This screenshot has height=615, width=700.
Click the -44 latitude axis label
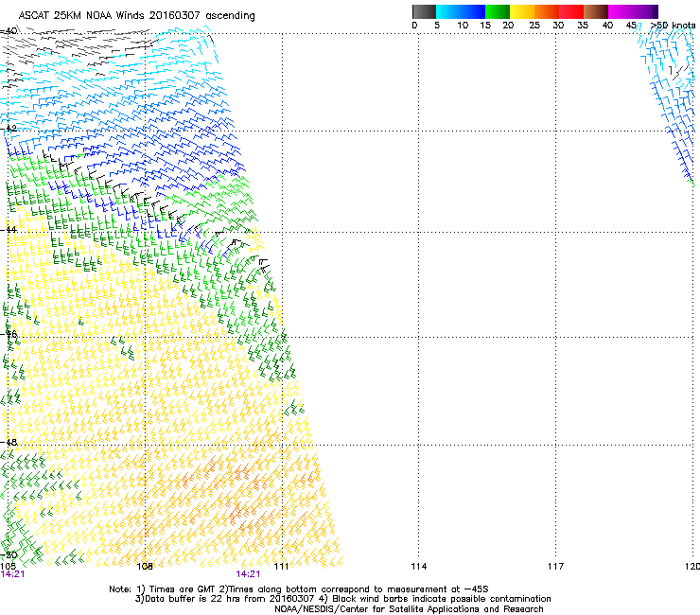pos(9,230)
